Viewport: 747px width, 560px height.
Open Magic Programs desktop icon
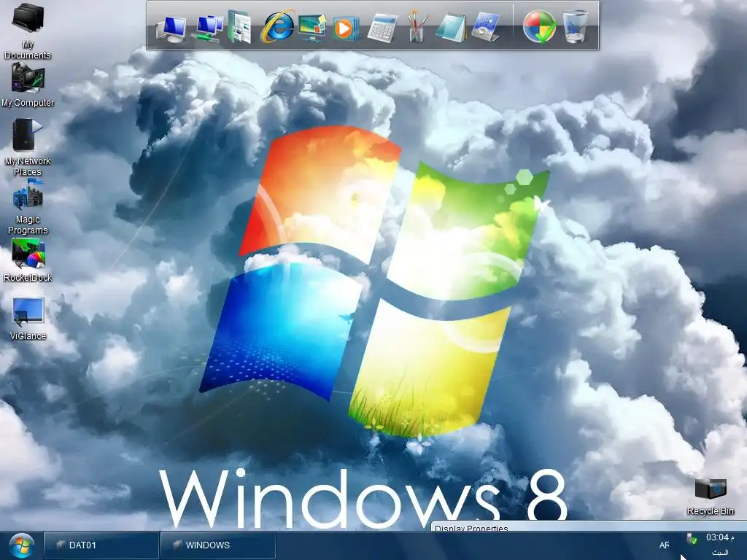tap(28, 207)
